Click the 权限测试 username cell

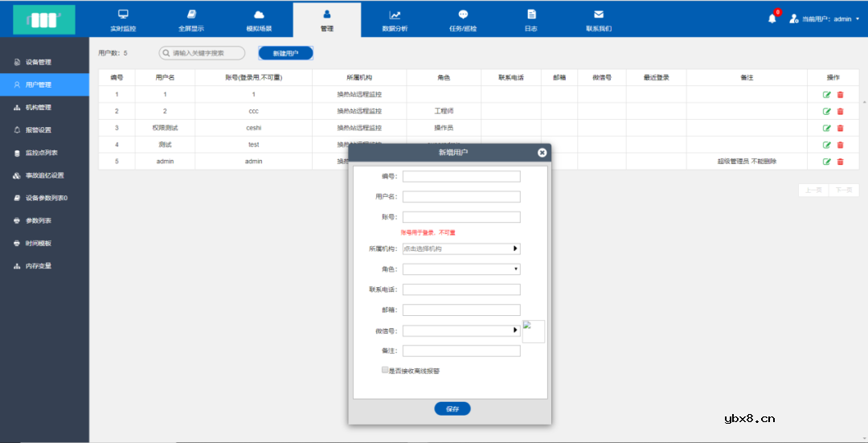pyautogui.click(x=165, y=128)
